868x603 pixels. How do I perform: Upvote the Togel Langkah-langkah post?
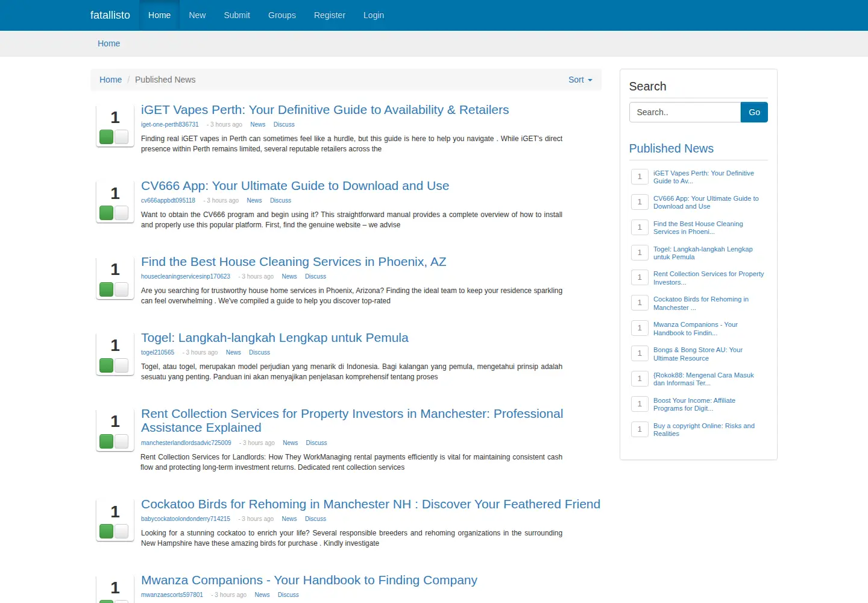tap(107, 365)
